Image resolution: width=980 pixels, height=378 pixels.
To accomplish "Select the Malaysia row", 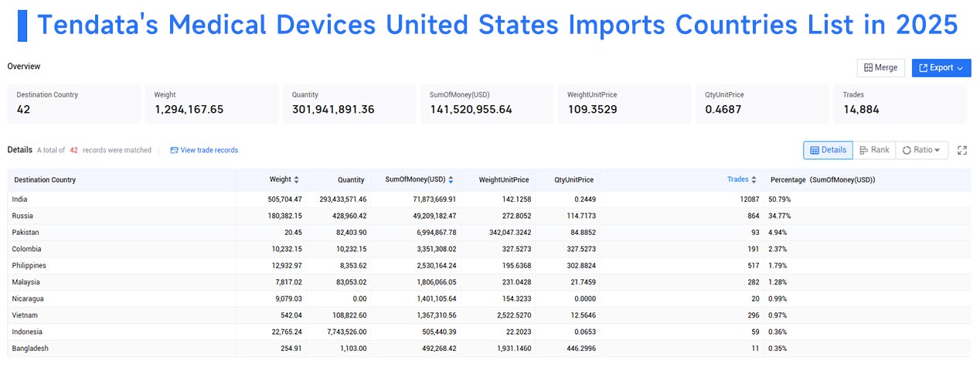I will (x=490, y=282).
